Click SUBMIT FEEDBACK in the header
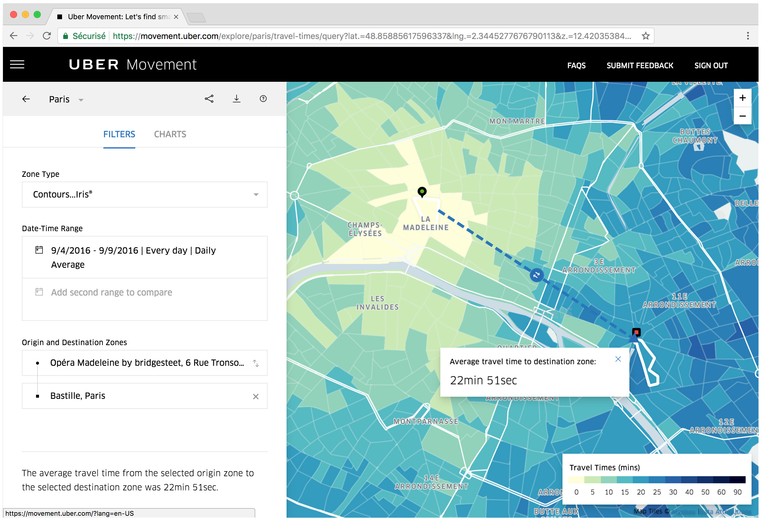This screenshot has height=532, width=761. [x=640, y=66]
